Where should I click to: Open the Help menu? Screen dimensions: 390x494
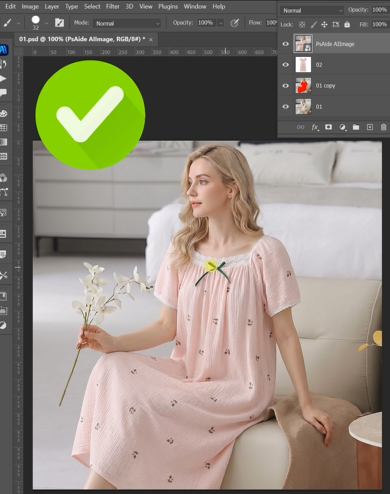(219, 6)
